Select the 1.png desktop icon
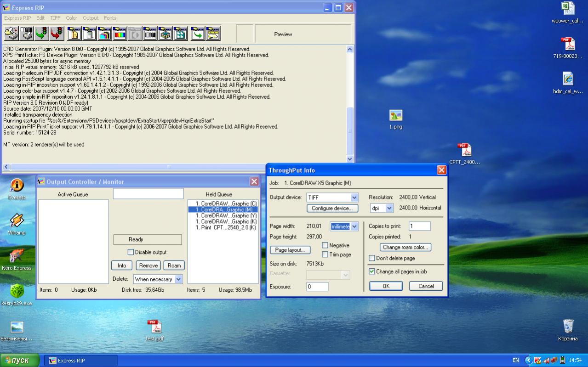Viewport: 588px width, 367px height. click(x=395, y=119)
